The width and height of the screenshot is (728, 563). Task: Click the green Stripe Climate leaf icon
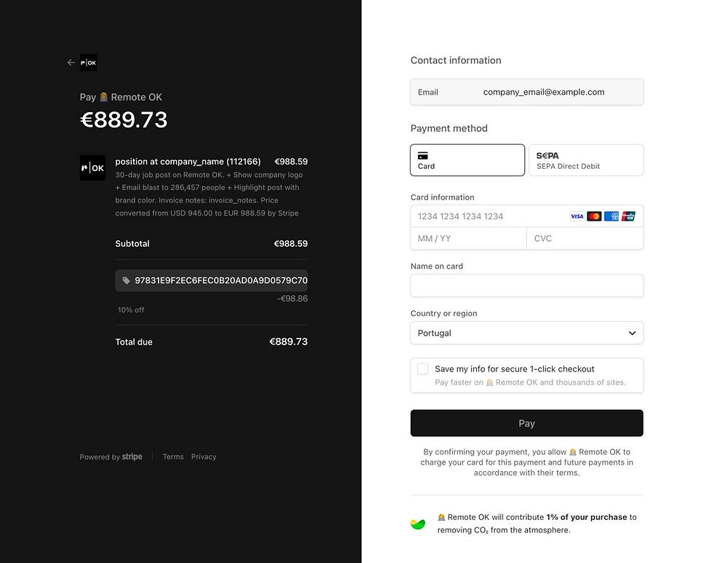coord(418,524)
